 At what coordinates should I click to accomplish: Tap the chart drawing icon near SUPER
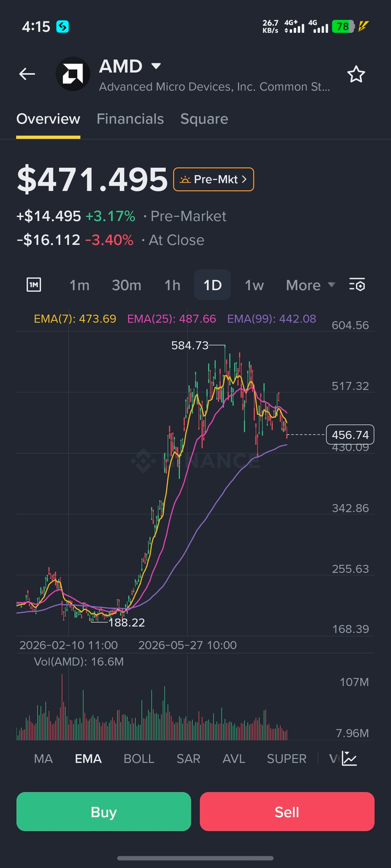(x=349, y=759)
